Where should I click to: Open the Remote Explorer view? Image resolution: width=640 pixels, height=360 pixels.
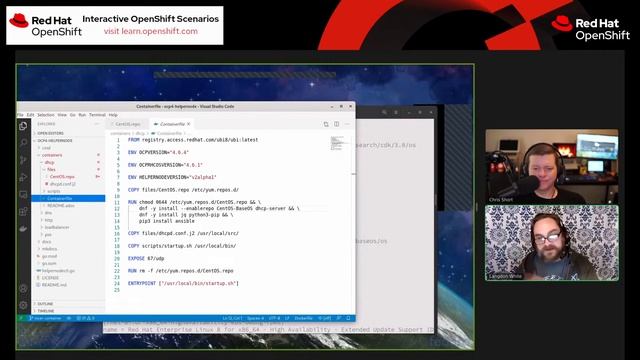pos(23,195)
